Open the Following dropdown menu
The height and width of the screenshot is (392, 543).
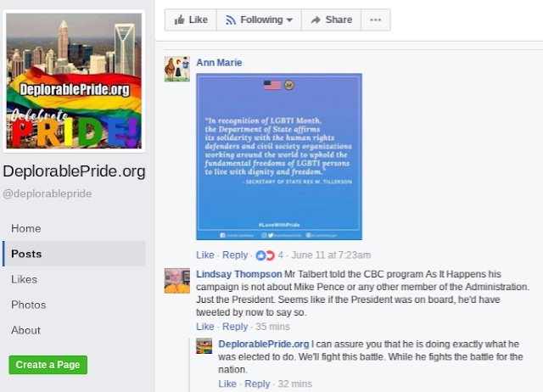click(x=259, y=20)
